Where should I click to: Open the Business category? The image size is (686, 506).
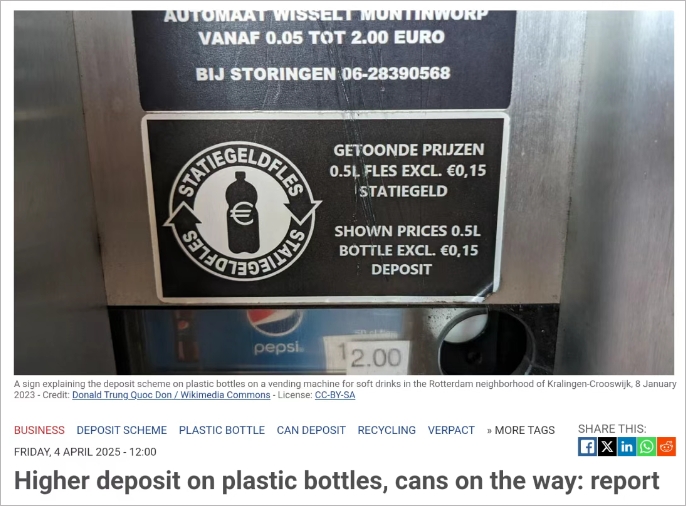coord(39,430)
